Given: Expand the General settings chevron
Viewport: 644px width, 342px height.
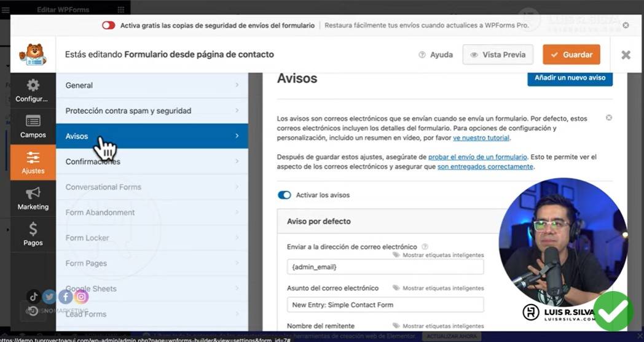Looking at the screenshot, I should point(237,85).
